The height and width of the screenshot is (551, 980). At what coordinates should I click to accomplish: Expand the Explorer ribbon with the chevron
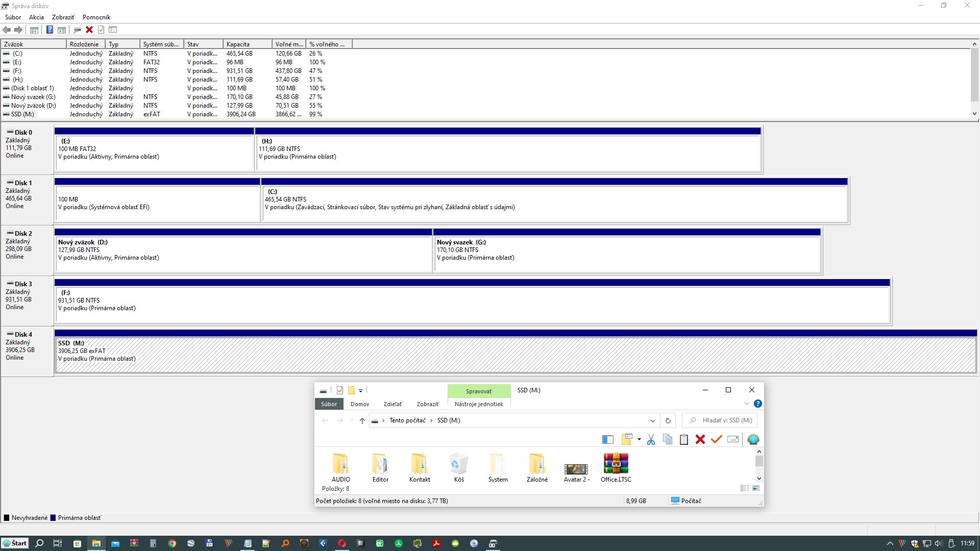(747, 404)
